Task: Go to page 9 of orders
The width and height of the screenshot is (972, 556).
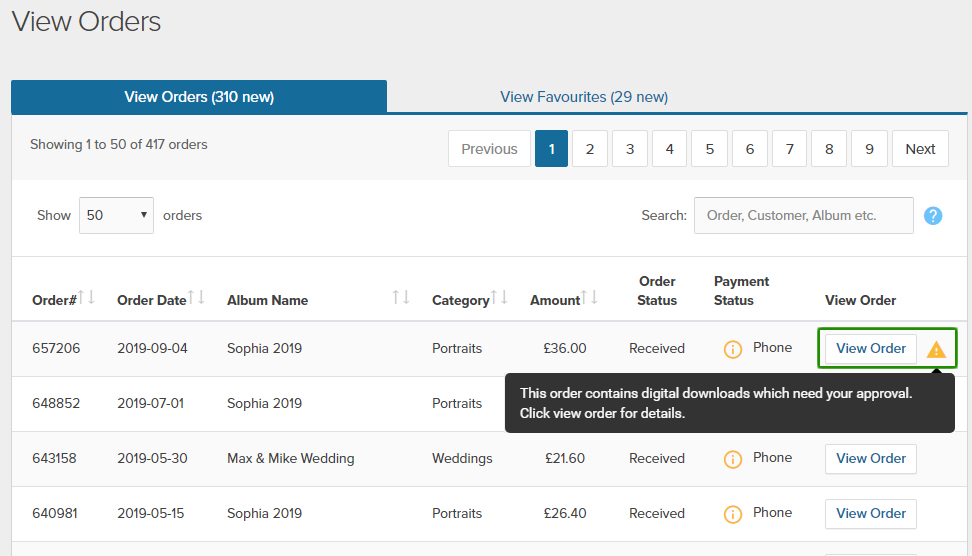Action: [869, 149]
